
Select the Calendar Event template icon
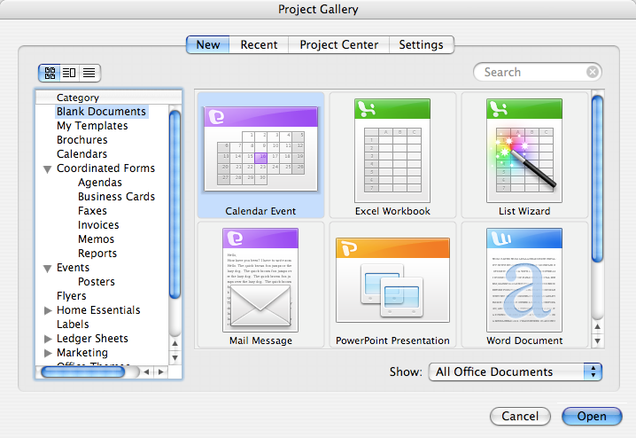pos(261,149)
